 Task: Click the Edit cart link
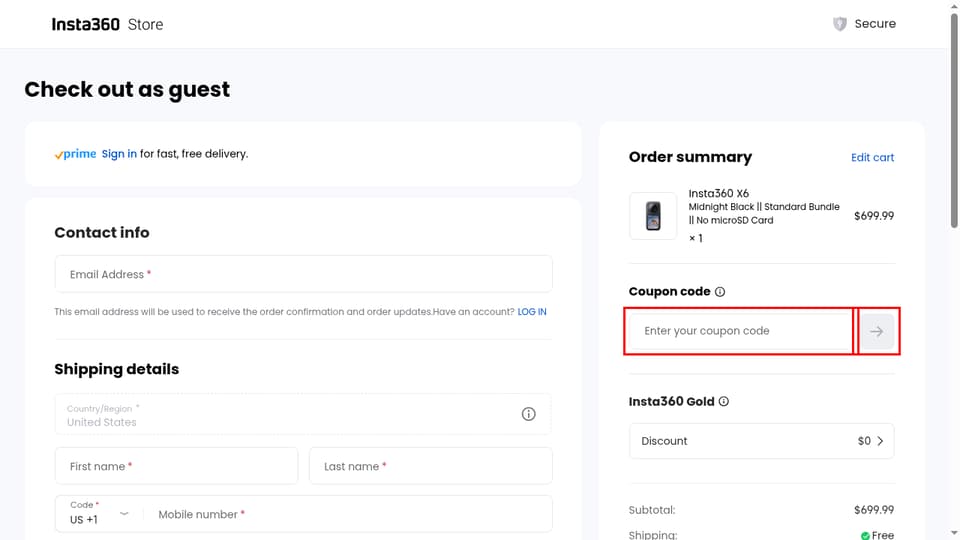click(x=872, y=157)
